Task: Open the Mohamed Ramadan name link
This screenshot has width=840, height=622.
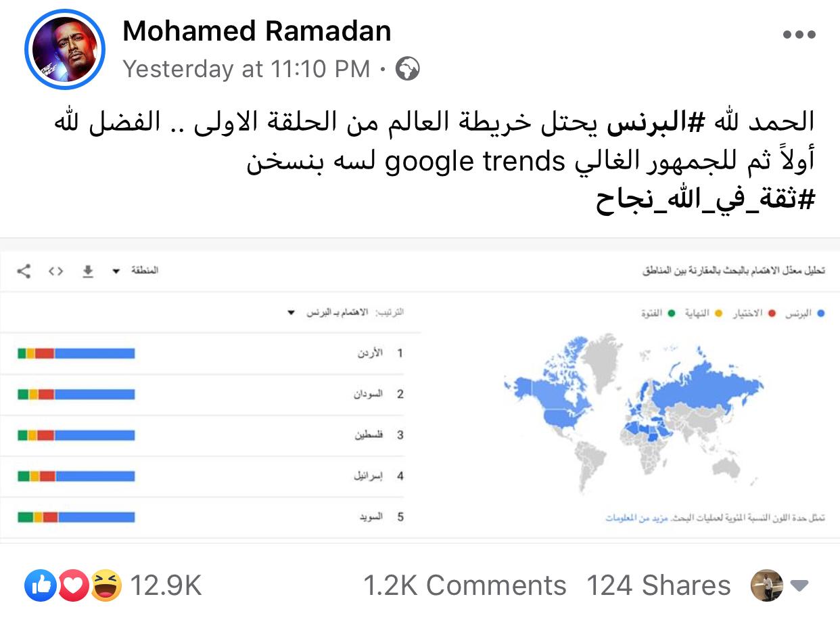Action: (x=257, y=31)
